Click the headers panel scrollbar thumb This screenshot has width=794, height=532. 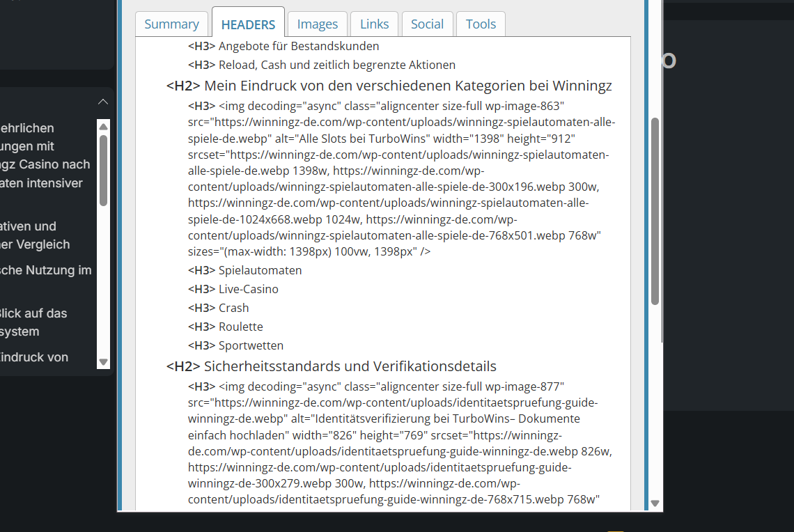coord(655,211)
